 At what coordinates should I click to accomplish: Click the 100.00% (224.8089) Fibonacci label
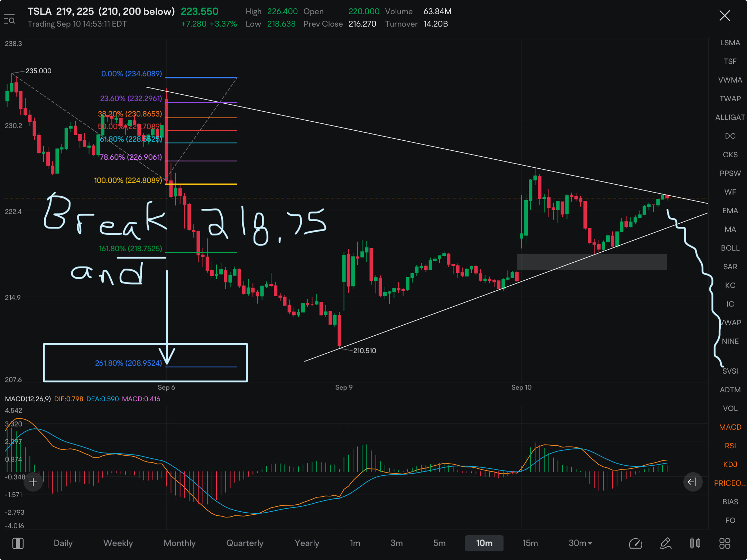pyautogui.click(x=128, y=180)
